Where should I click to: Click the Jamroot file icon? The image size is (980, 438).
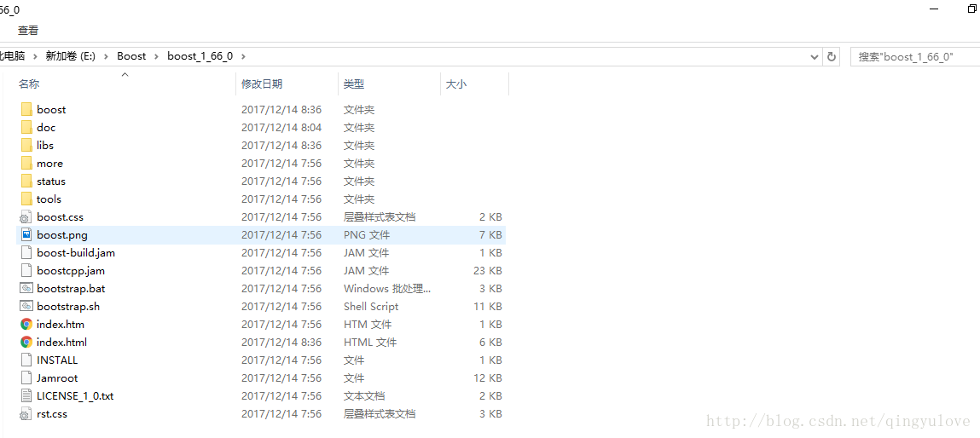click(26, 378)
